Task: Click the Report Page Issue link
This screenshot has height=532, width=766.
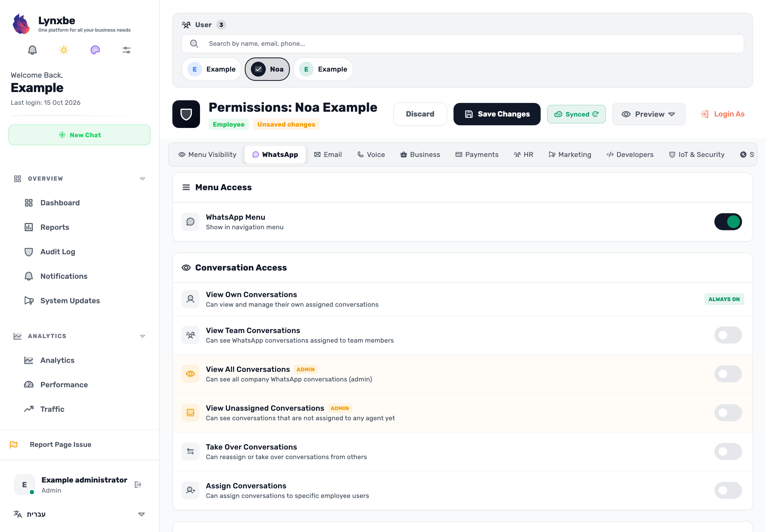Action: (60, 444)
